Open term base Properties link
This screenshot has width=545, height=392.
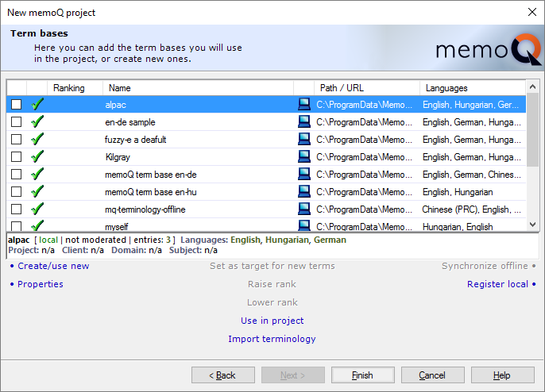click(41, 284)
